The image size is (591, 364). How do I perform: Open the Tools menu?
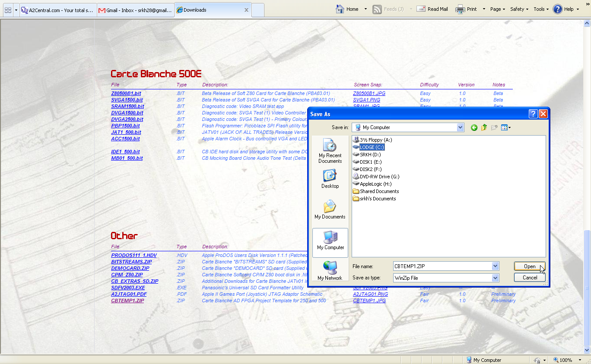coord(541,9)
